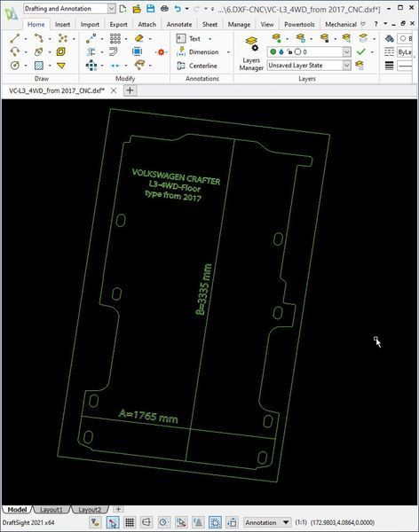
Task: Select the B=3335 mm text in drawing
Action: tap(204, 289)
